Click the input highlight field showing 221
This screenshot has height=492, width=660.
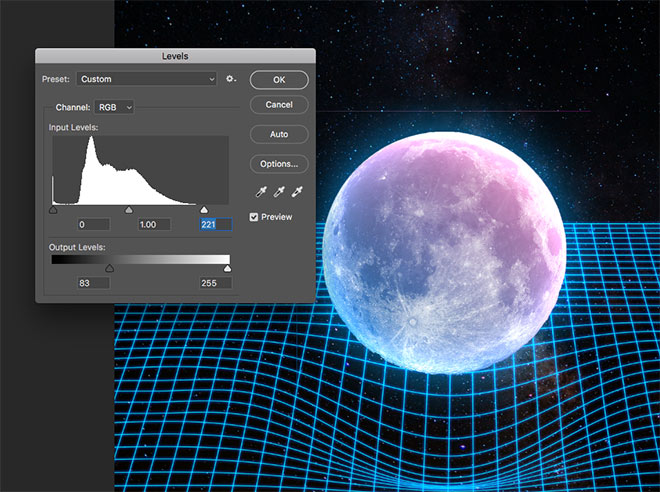point(216,224)
